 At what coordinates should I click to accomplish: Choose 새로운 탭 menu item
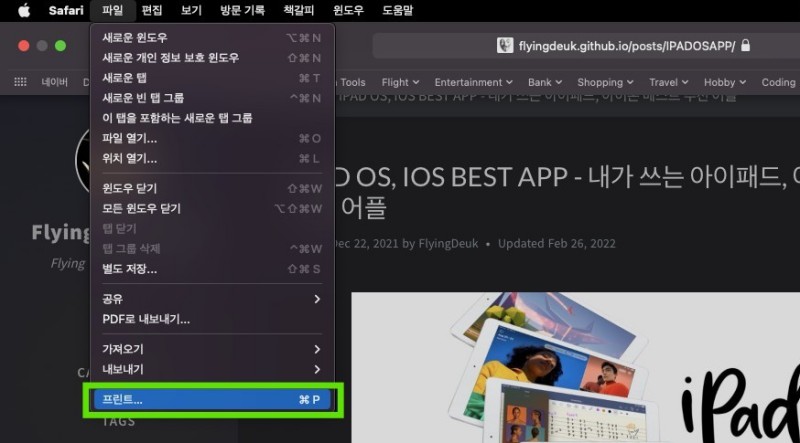coord(212,78)
